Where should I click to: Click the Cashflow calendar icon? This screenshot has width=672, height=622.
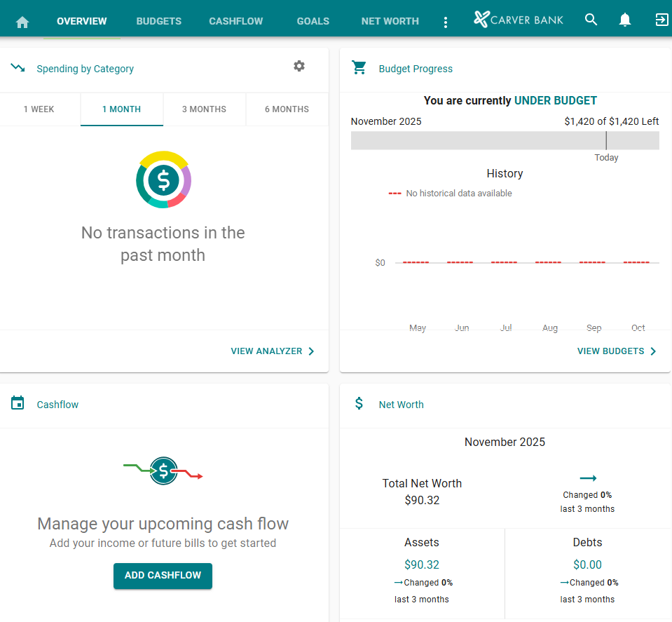[x=18, y=403]
